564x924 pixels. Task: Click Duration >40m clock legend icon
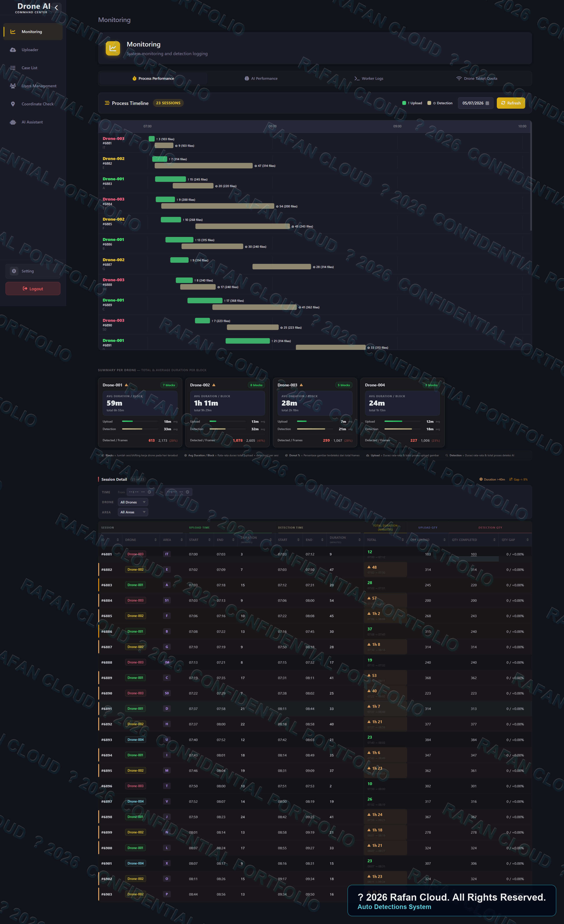481,479
